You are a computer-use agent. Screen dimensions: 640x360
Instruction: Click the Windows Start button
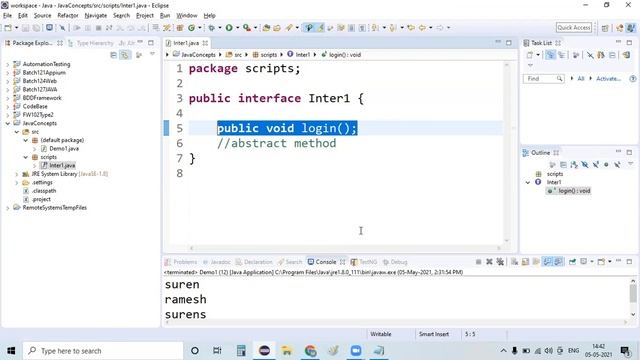pos(11,351)
